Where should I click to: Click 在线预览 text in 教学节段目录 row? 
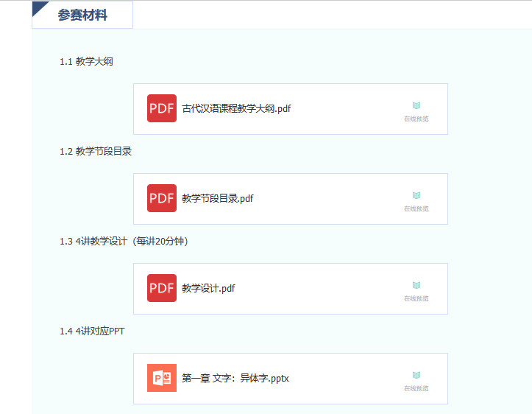416,208
